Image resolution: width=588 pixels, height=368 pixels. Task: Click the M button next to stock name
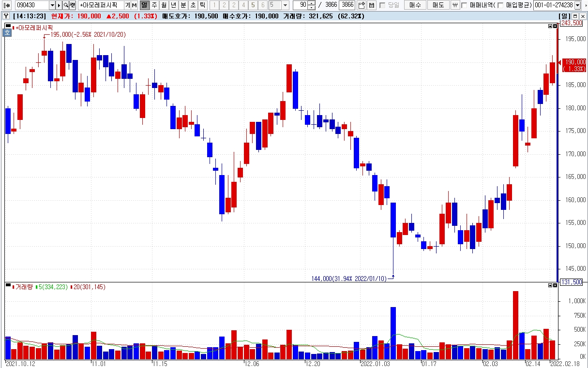coord(134,5)
